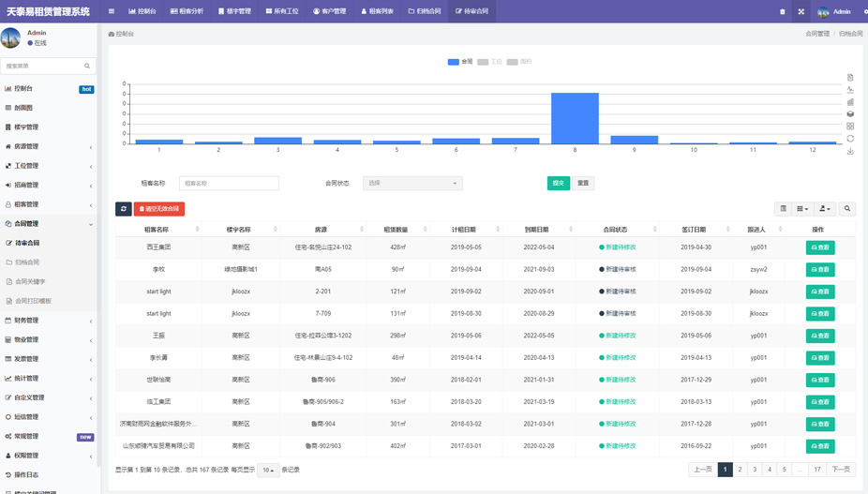
Task: Expand 招商管理 sidebar menu
Action: tap(49, 186)
